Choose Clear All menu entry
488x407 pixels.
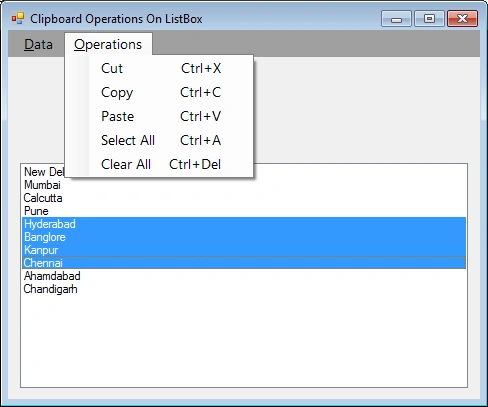[x=161, y=164]
